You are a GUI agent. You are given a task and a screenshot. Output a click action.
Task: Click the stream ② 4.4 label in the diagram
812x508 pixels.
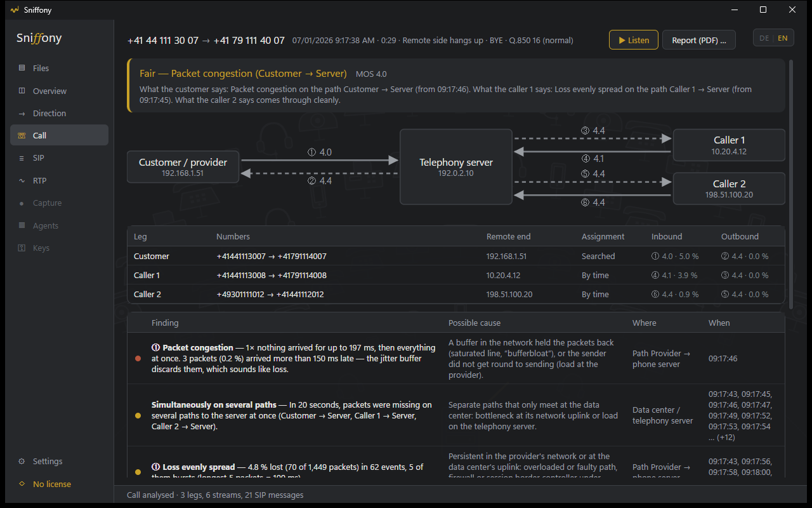click(319, 181)
